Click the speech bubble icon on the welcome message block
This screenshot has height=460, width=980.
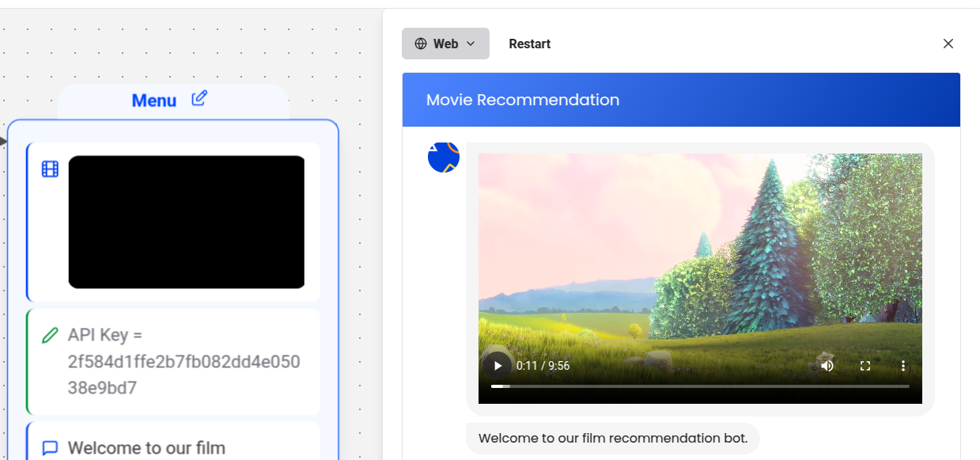(49, 447)
